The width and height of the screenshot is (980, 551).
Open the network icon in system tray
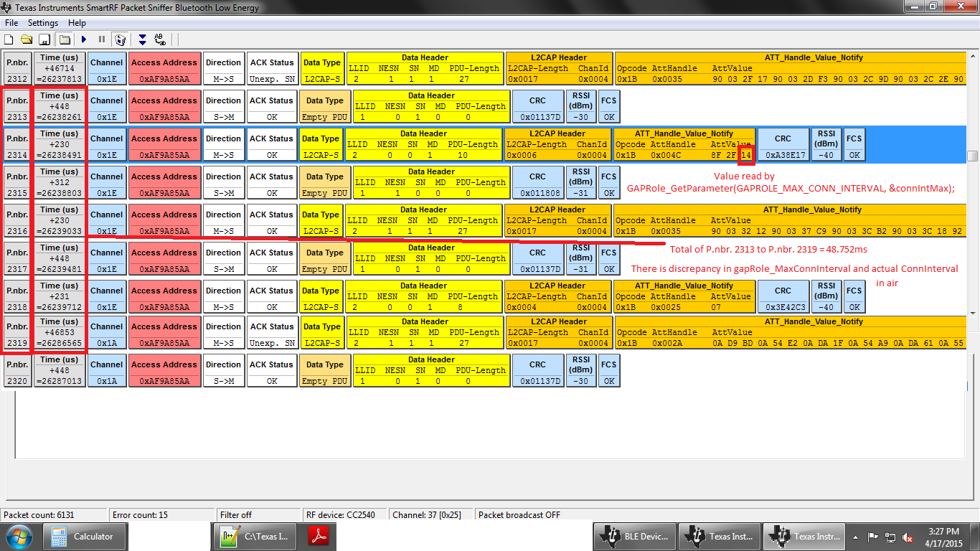pyautogui.click(x=890, y=537)
